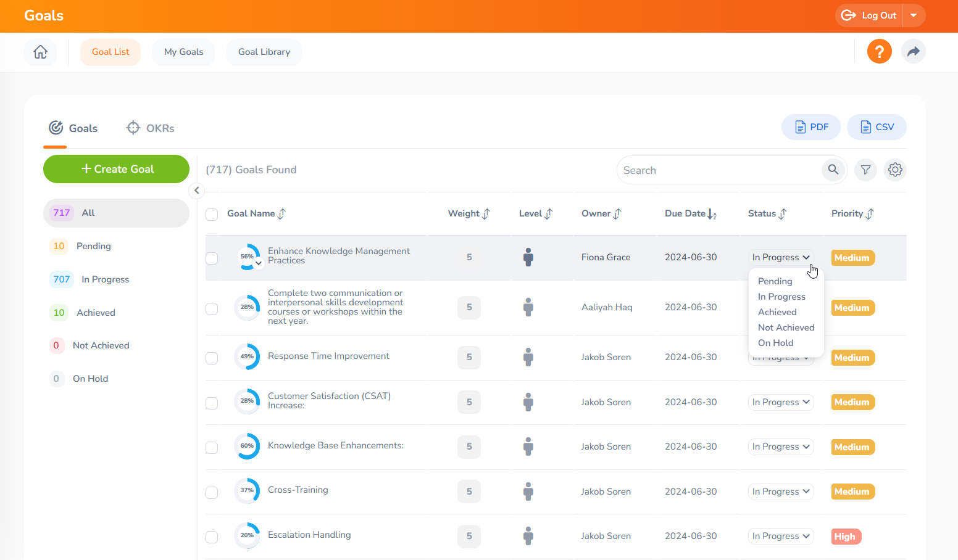Viewport: 958px width, 560px height.
Task: Export the list as PDF
Action: click(811, 127)
